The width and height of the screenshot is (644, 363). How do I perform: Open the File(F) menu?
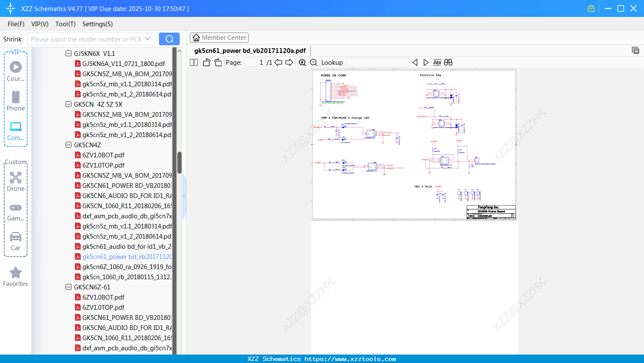click(x=16, y=24)
